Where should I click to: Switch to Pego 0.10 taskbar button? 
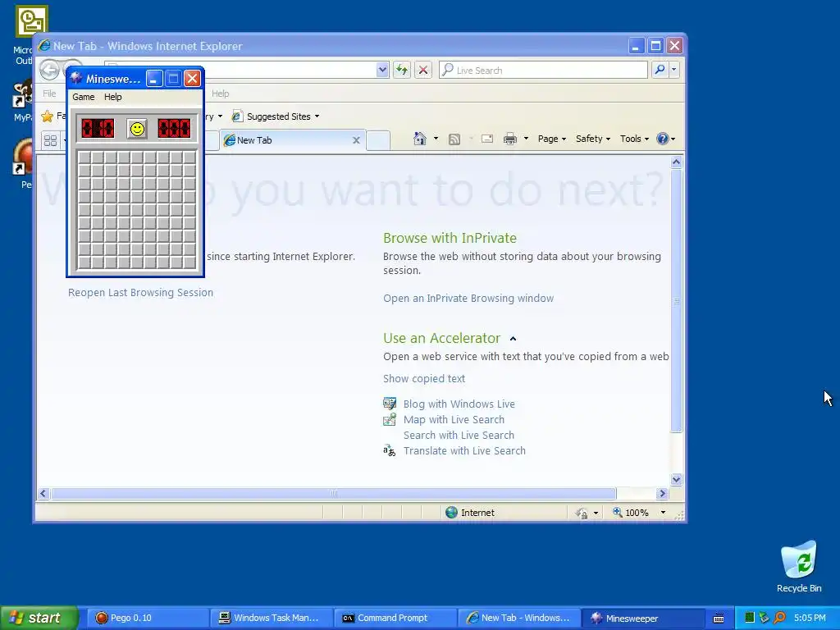147,619
